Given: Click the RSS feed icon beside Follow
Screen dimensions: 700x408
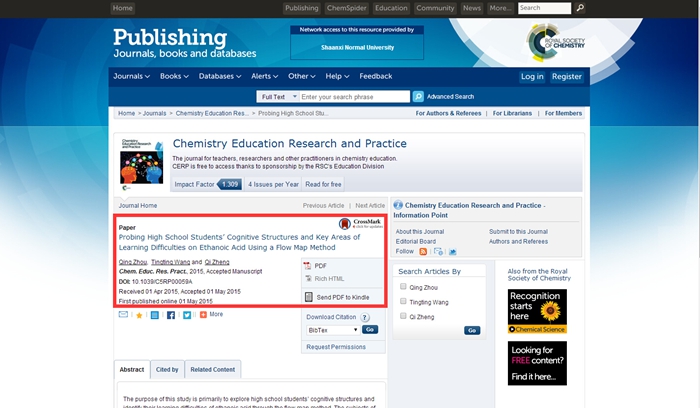Looking at the screenshot, I should [x=423, y=252].
